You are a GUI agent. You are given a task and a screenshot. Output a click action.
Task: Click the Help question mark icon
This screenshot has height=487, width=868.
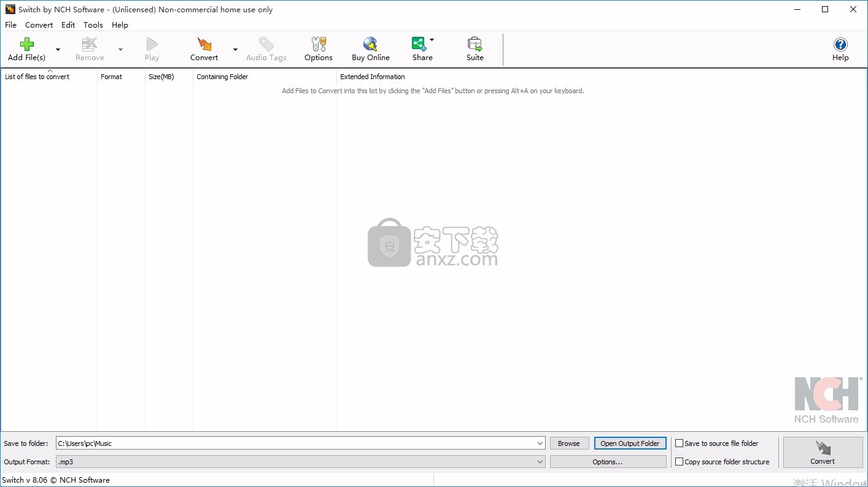click(x=840, y=44)
